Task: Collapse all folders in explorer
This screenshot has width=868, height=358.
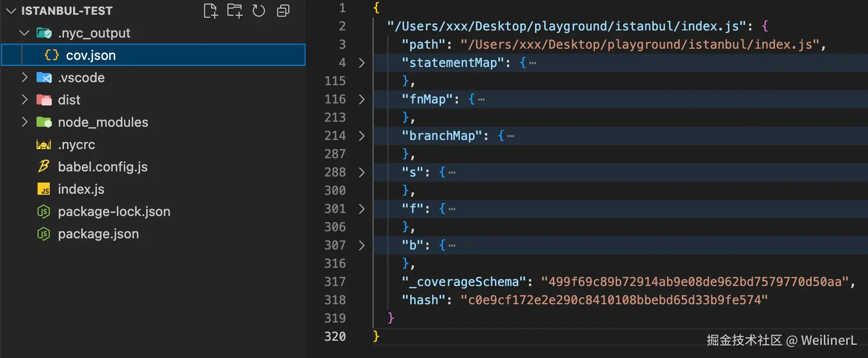Action: tap(283, 11)
